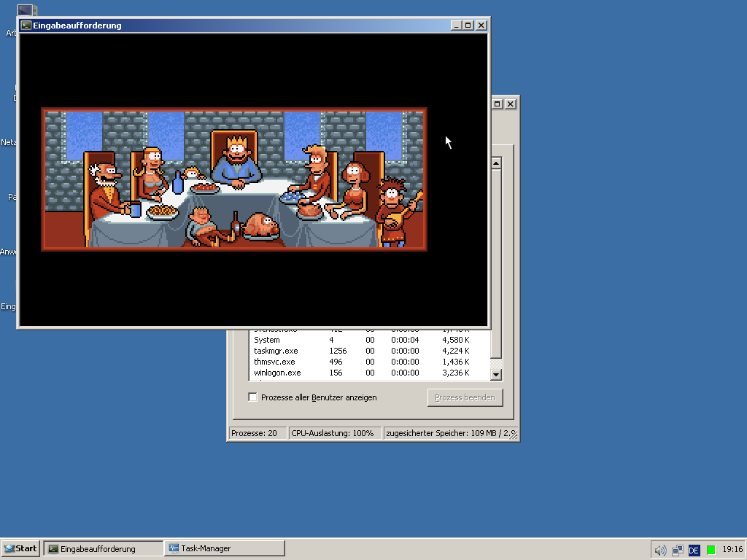Click the 'zugesicherter Speicher' status entry
The image size is (747, 560).
(451, 433)
